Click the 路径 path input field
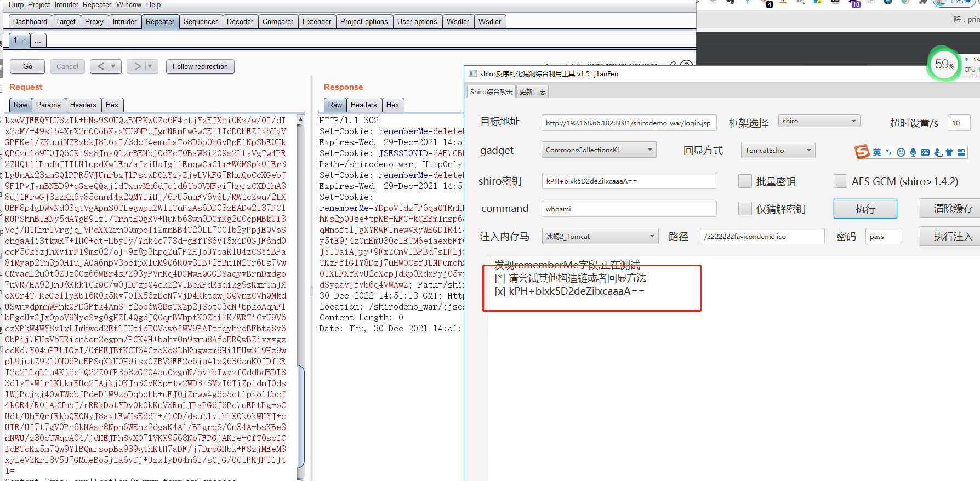Image resolution: width=980 pixels, height=481 pixels. 762,236
